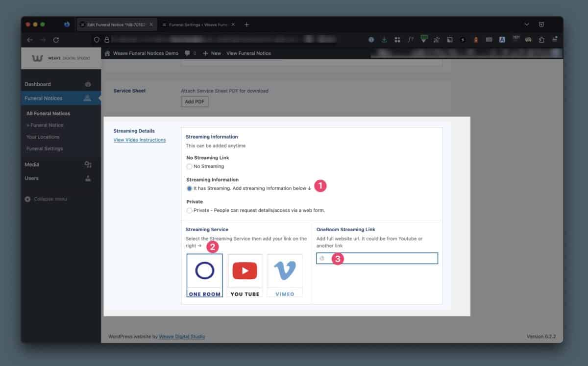Click the Users icon in the sidebar
Image resolution: width=588 pixels, height=366 pixels.
point(88,178)
